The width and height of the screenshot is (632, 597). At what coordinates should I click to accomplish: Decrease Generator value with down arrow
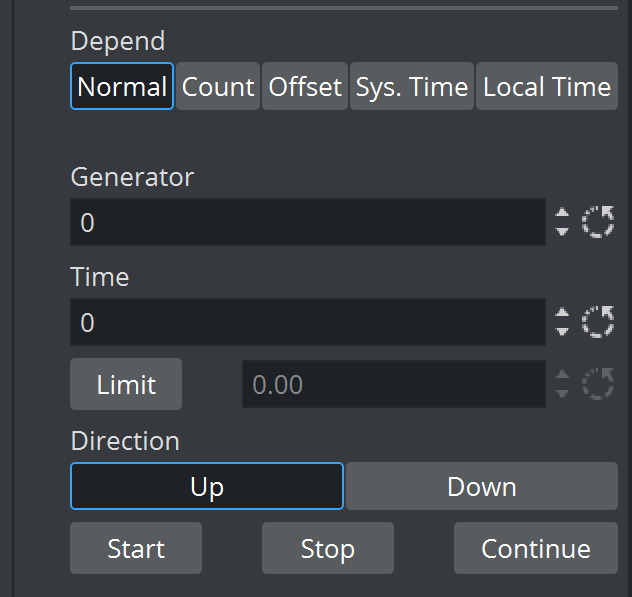[x=562, y=231]
